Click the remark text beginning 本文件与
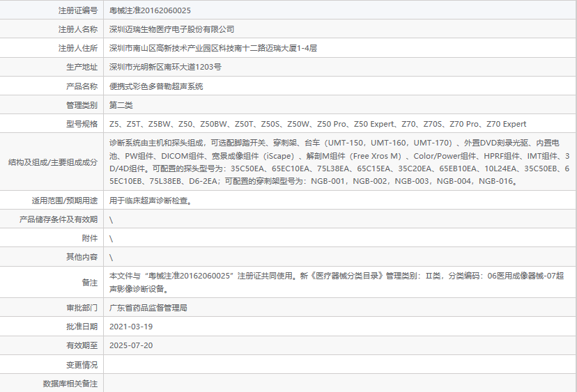Viewport: 577px width, 392px height. (x=337, y=283)
